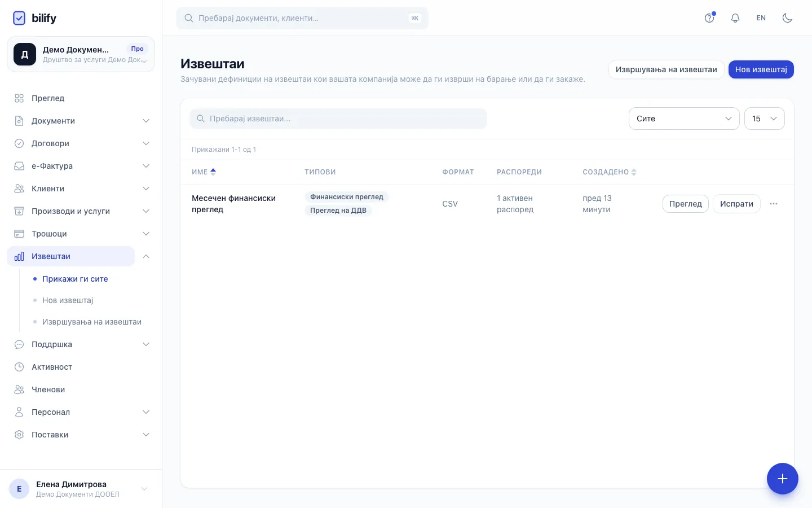Open the help question mark icon

point(709,18)
